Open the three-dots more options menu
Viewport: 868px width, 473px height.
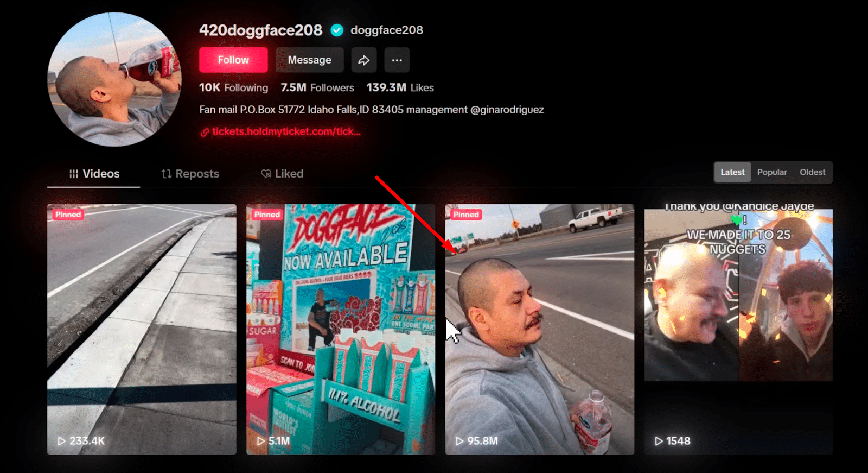point(397,60)
